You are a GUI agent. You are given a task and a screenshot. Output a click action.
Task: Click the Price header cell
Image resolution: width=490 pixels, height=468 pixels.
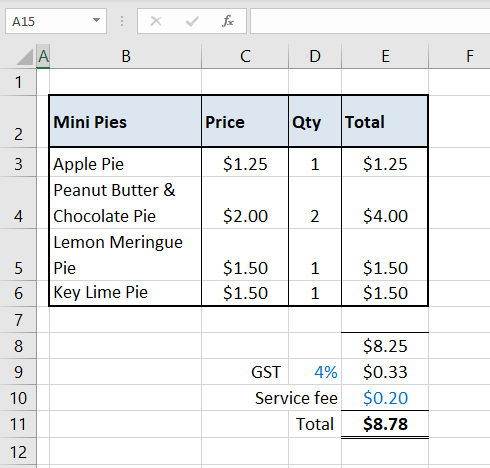[245, 122]
